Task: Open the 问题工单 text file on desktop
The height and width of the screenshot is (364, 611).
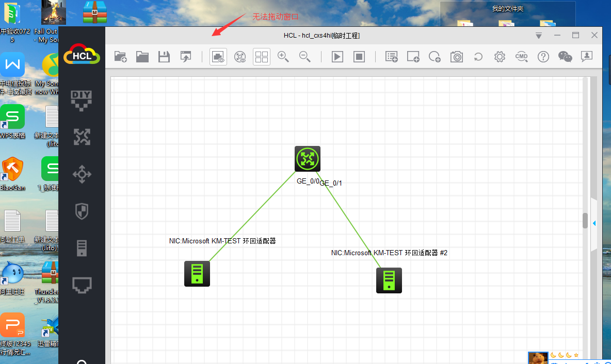Action: click(x=12, y=226)
